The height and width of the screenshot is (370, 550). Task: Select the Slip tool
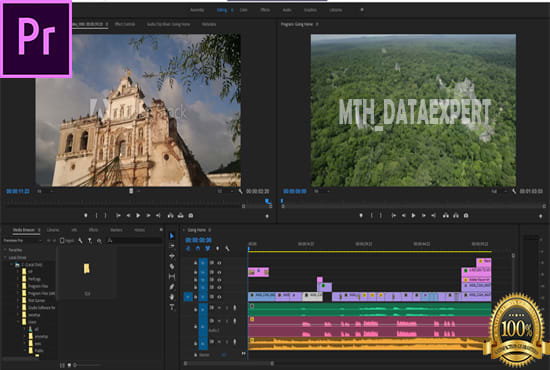172,277
